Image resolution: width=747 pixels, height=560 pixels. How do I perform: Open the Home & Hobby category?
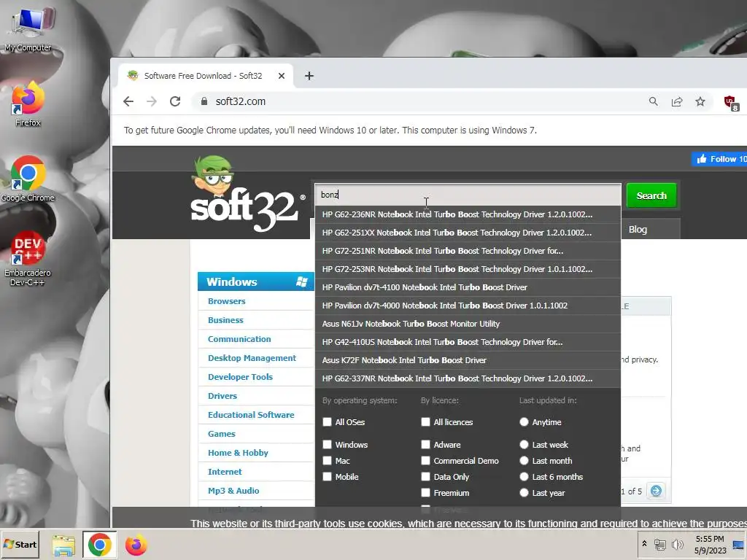[x=239, y=453]
